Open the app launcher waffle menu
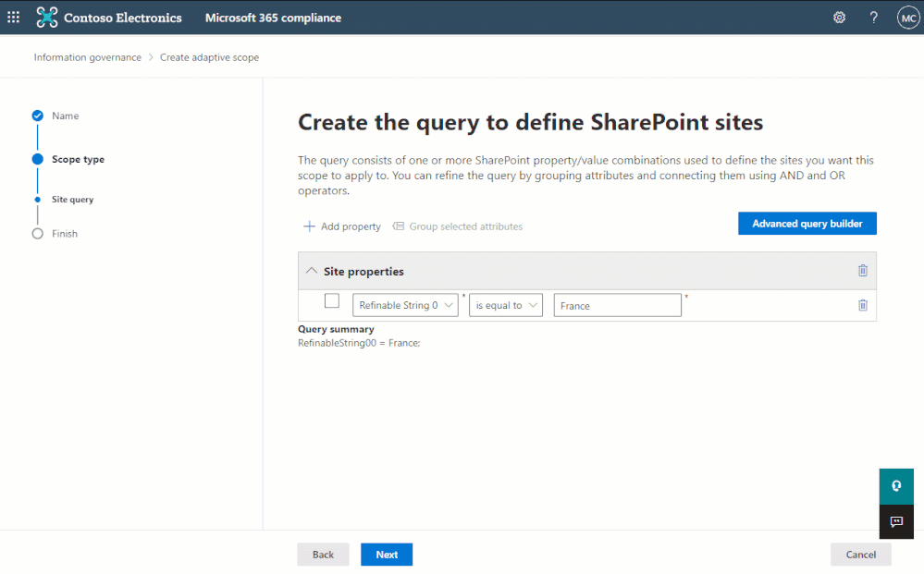This screenshot has width=924, height=574. coord(14,18)
